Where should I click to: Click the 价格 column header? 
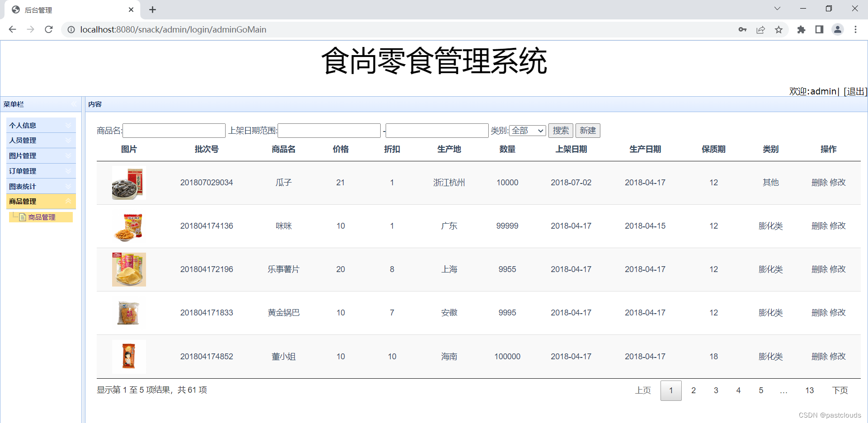pos(340,149)
